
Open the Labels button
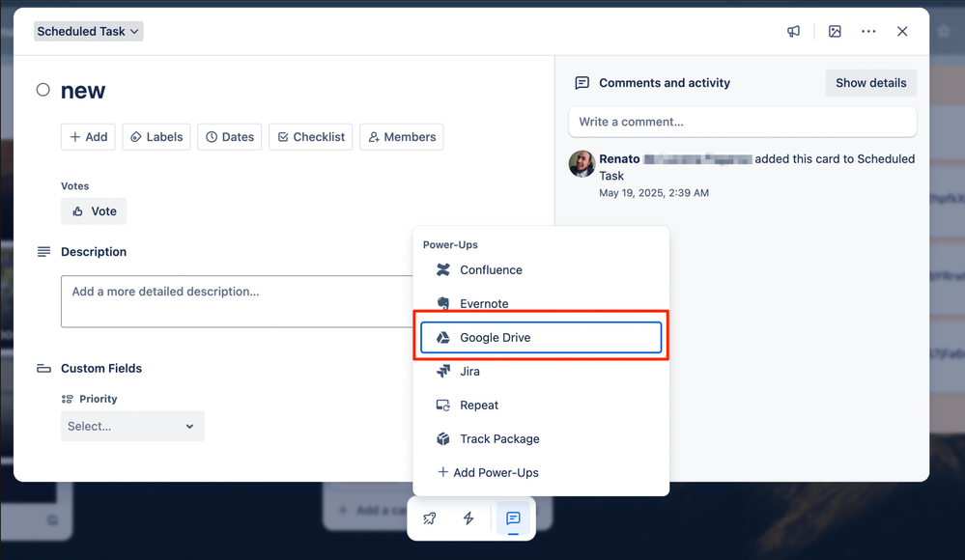[156, 136]
